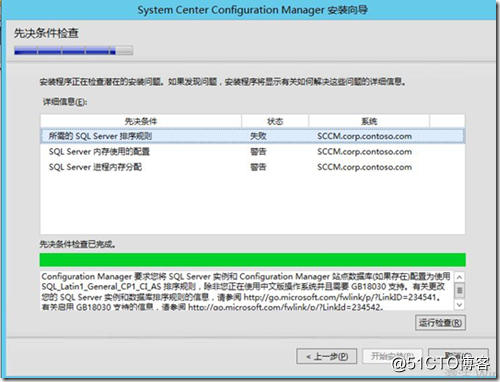Click the wizard title bar text
The height and width of the screenshot is (382, 500).
point(253,10)
